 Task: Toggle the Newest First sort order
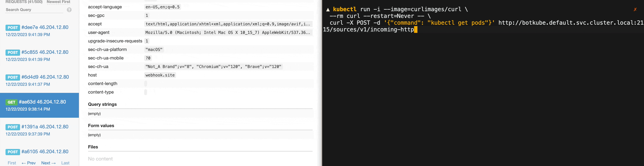point(58,2)
